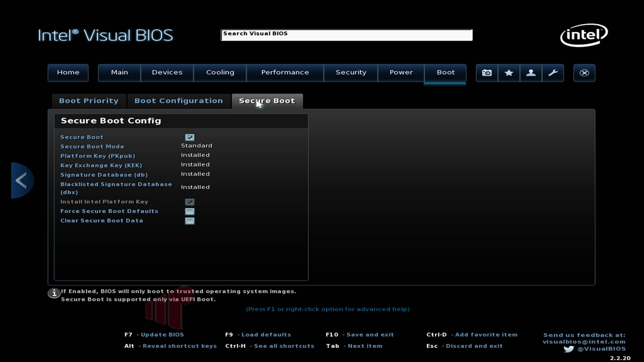Click the Secure Boot option label
Image resolution: width=644 pixels, height=362 pixels.
tap(82, 137)
